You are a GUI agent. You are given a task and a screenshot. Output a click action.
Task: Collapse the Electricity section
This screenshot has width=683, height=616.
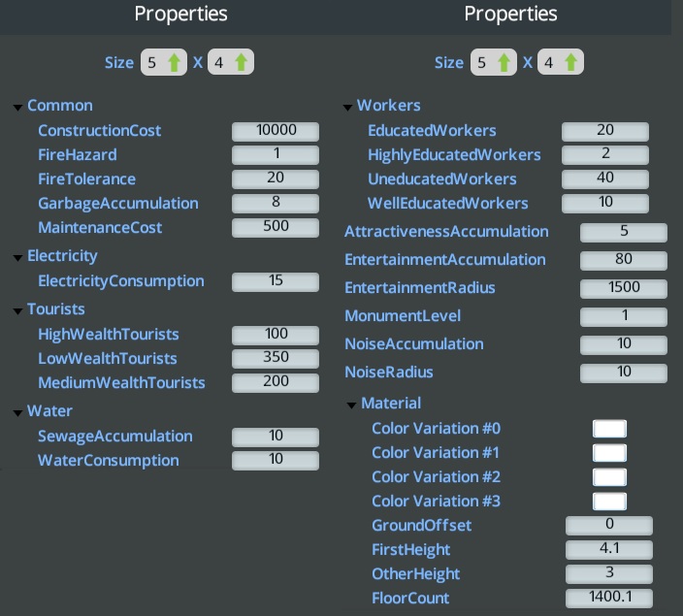click(x=18, y=257)
